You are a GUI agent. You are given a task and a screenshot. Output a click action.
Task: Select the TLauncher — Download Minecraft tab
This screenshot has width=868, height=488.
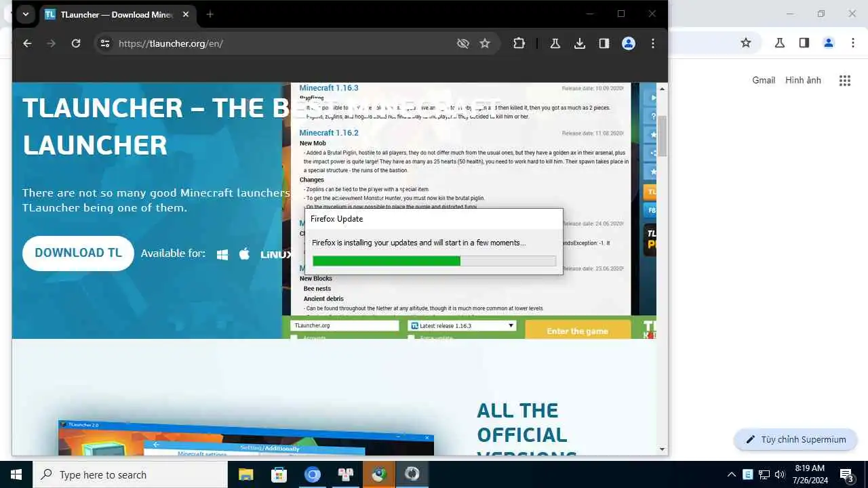coord(118,14)
